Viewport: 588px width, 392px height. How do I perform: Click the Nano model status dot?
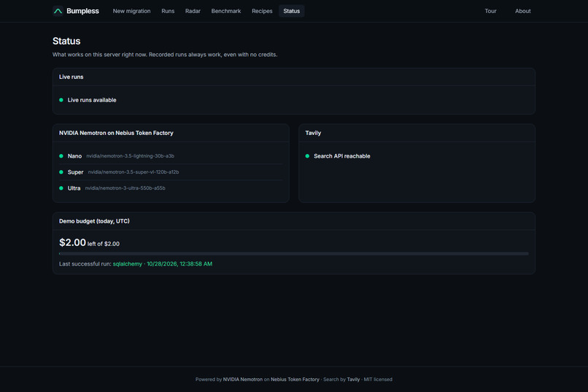coord(61,156)
